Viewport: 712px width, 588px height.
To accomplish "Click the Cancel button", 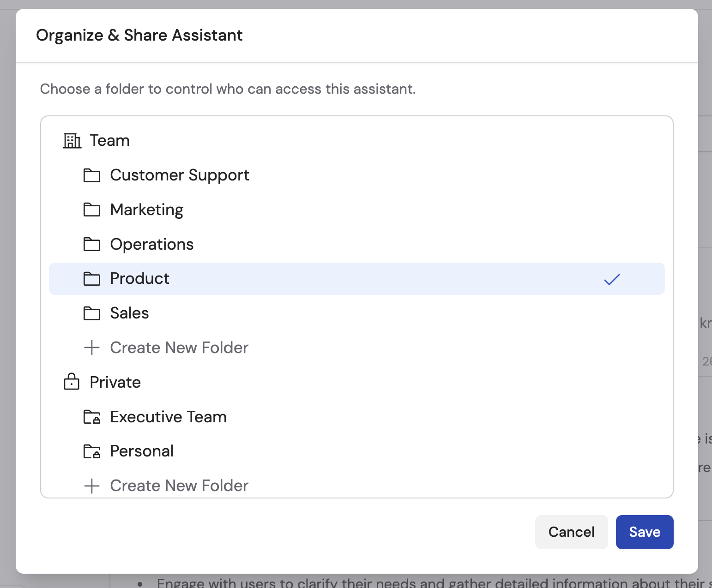I will click(x=571, y=532).
